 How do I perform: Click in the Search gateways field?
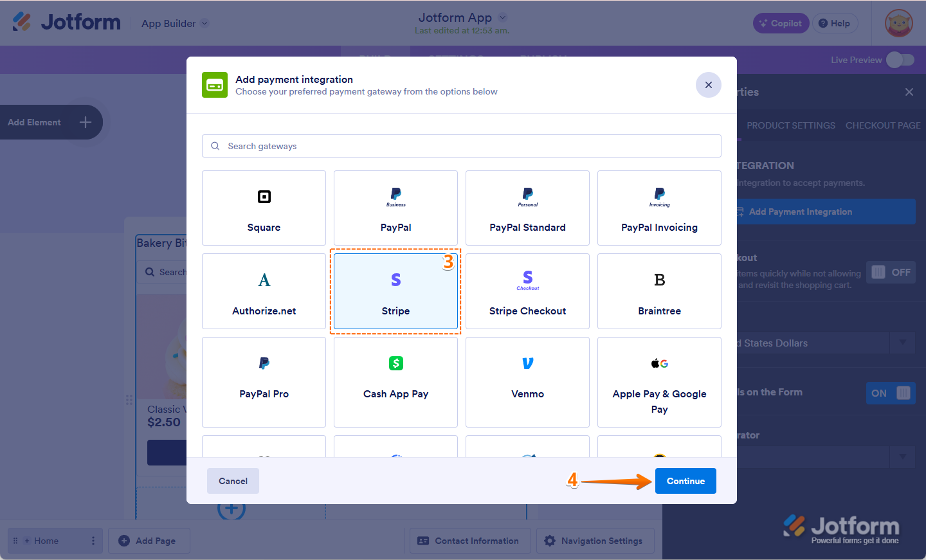pyautogui.click(x=462, y=146)
